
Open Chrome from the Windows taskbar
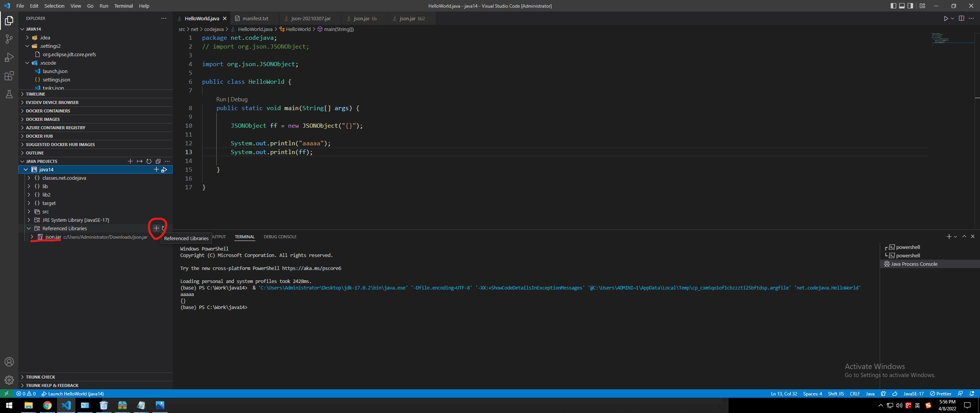(47, 405)
